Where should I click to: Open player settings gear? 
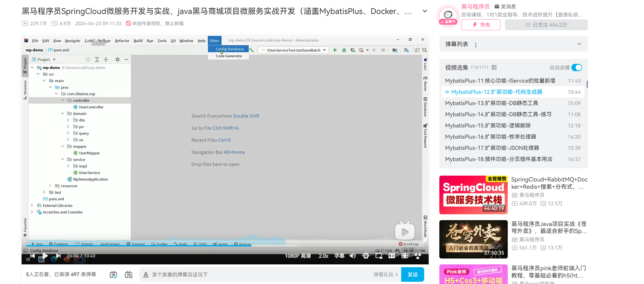coord(366,256)
